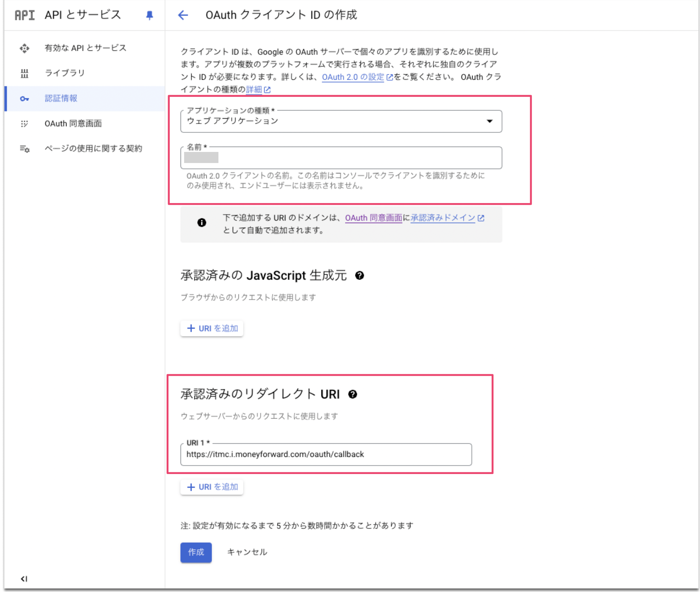
Task: Open 有効な API とサービス menu item
Action: click(x=85, y=48)
